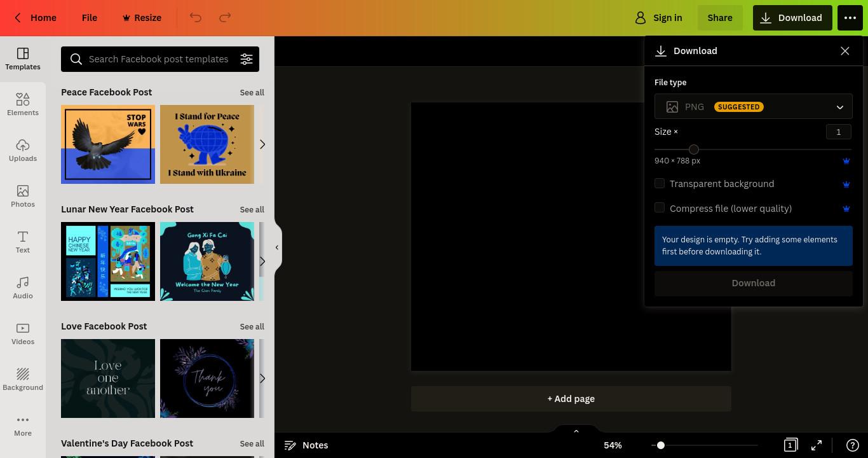
Task: Open the Notes panel
Action: tap(306, 445)
